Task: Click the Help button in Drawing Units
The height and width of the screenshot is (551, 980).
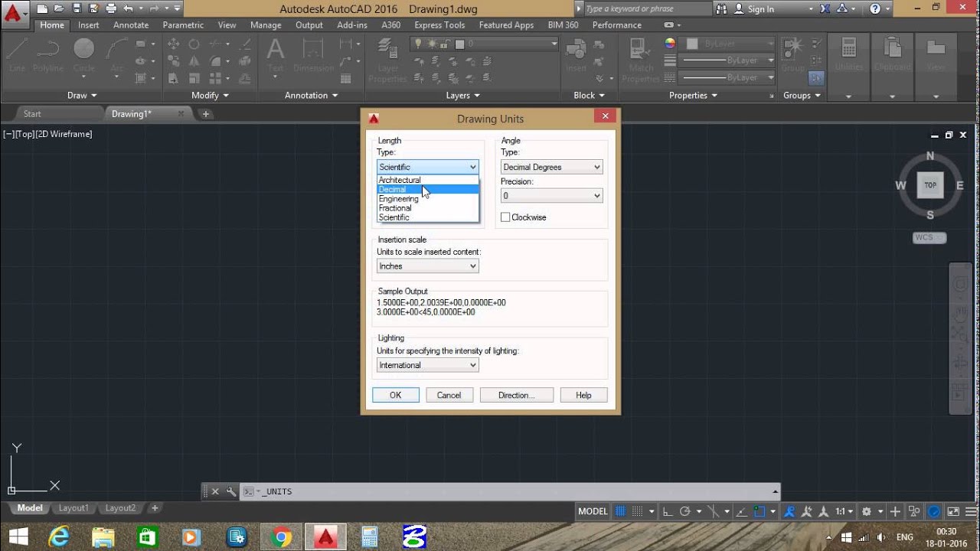Action: click(x=583, y=395)
